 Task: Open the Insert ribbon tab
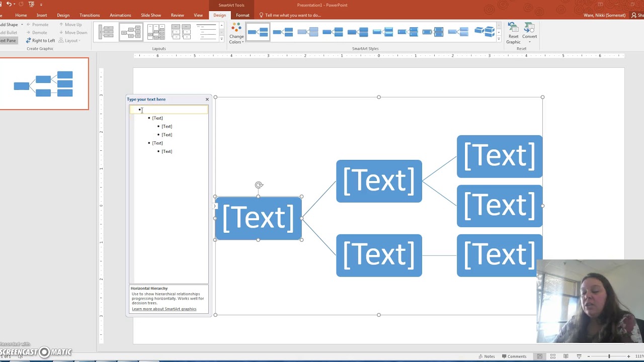[x=42, y=15]
